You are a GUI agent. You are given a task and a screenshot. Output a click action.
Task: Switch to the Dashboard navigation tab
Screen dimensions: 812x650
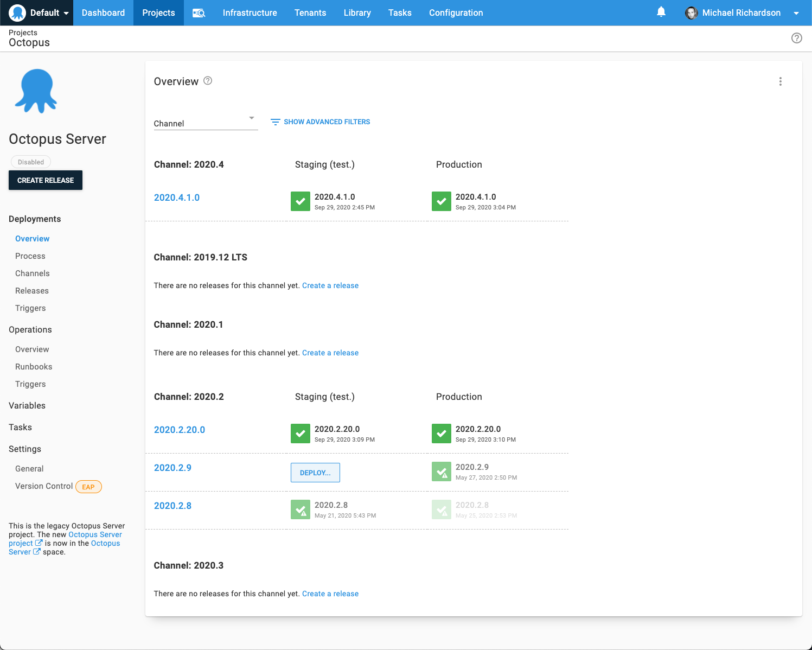click(103, 12)
